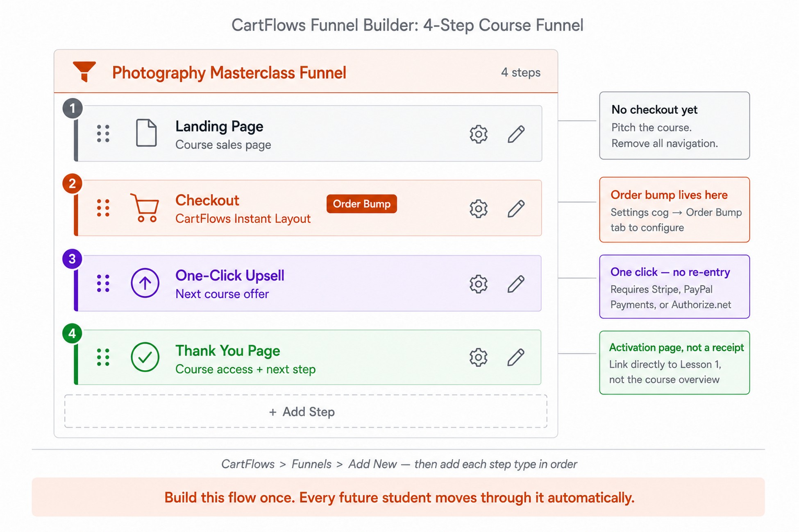This screenshot has height=532, width=799.
Task: Grab the drag handle of Landing Page step
Action: pyautogui.click(x=103, y=134)
